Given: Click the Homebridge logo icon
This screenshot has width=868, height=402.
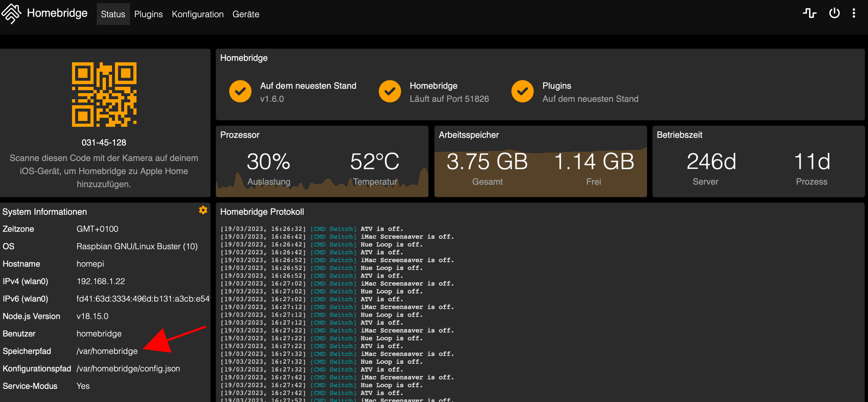Looking at the screenshot, I should (11, 13).
